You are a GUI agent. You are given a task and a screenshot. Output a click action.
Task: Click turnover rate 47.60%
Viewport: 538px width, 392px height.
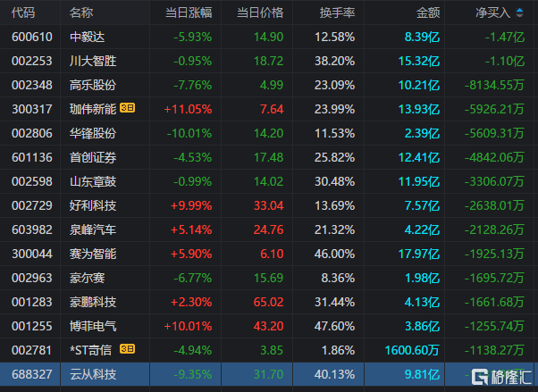point(334,326)
